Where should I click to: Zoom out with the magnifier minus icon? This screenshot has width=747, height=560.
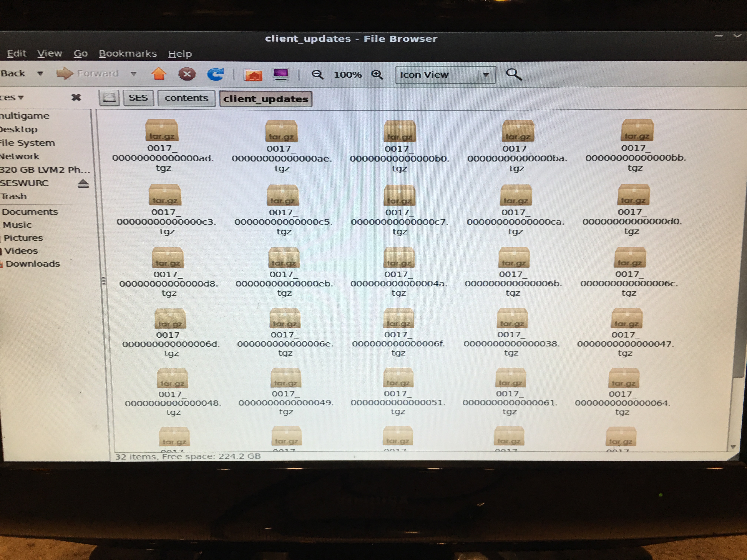pos(317,75)
